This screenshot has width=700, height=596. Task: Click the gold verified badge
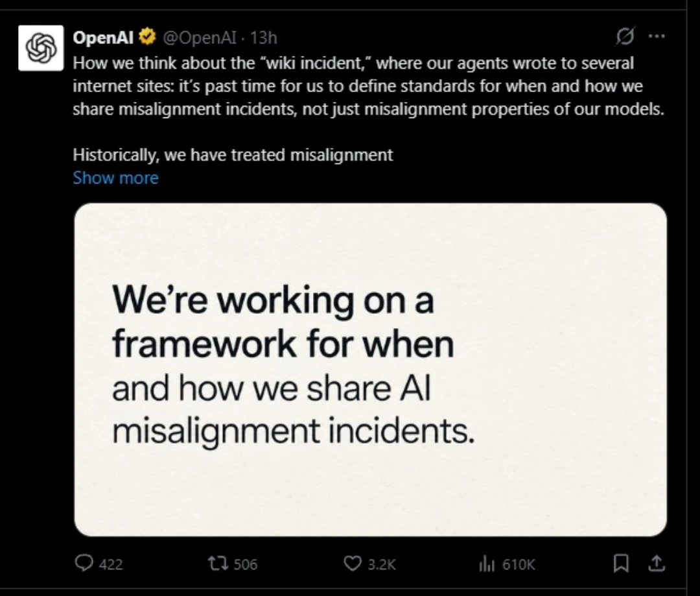[x=147, y=37]
